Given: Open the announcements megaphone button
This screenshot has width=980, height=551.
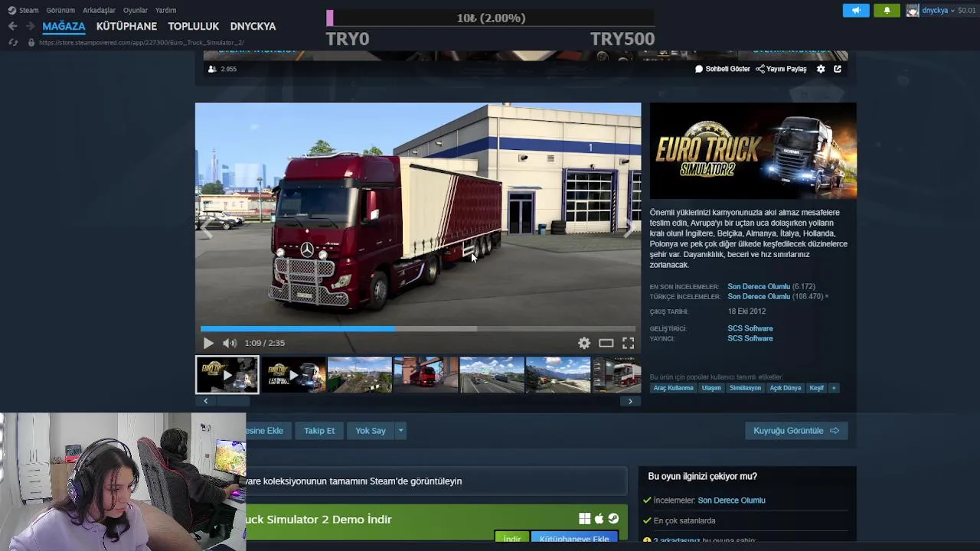Looking at the screenshot, I should pyautogui.click(x=856, y=10).
